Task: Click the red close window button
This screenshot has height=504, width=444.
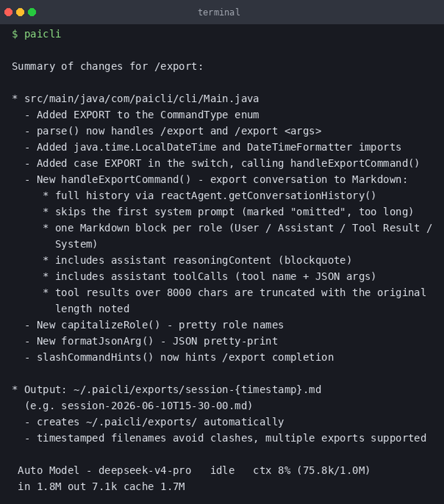Action: 8,12
